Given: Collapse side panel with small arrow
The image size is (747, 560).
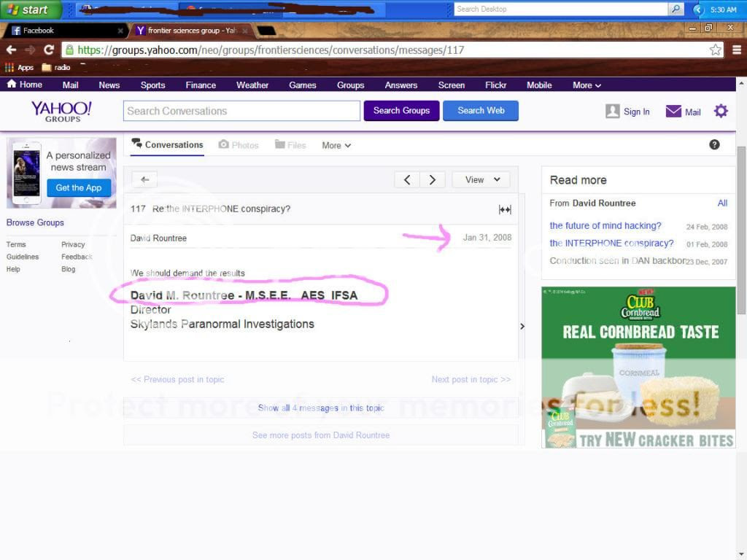Looking at the screenshot, I should pyautogui.click(x=522, y=326).
